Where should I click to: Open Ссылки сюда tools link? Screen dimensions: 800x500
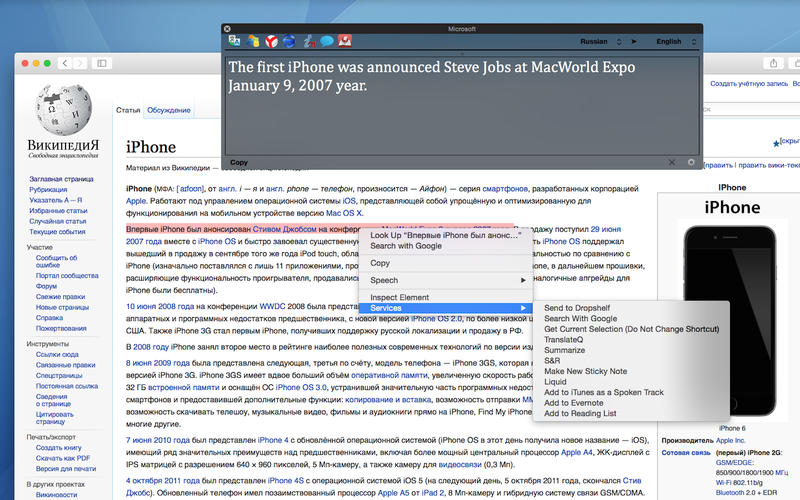57,354
